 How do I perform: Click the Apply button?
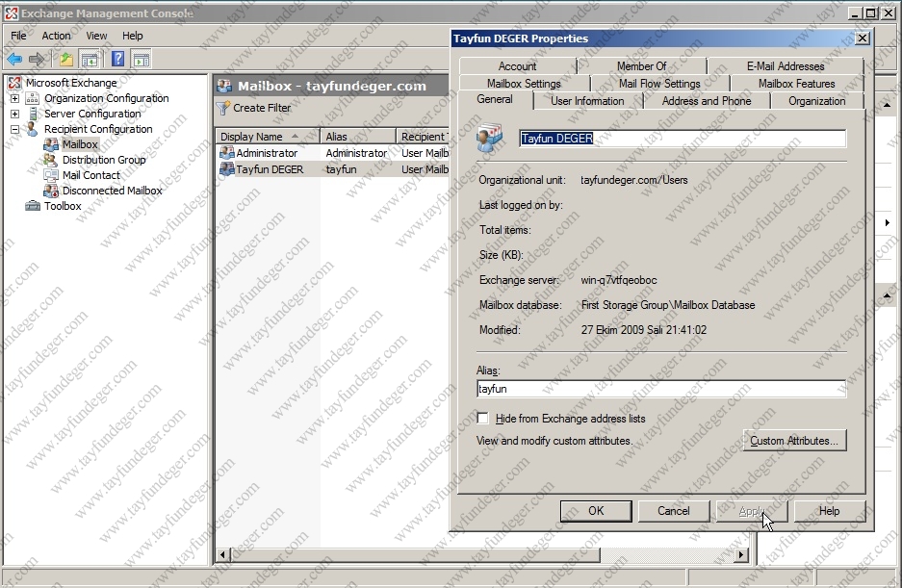pyautogui.click(x=751, y=511)
